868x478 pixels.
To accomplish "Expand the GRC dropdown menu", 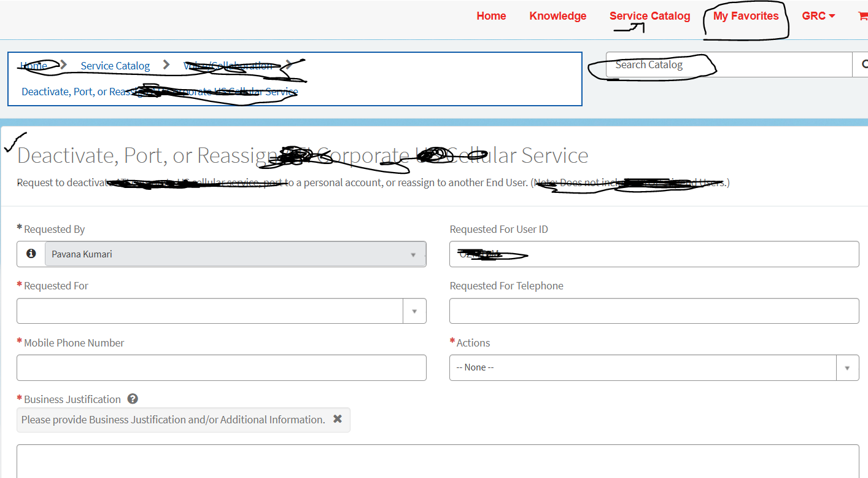I will pos(818,16).
